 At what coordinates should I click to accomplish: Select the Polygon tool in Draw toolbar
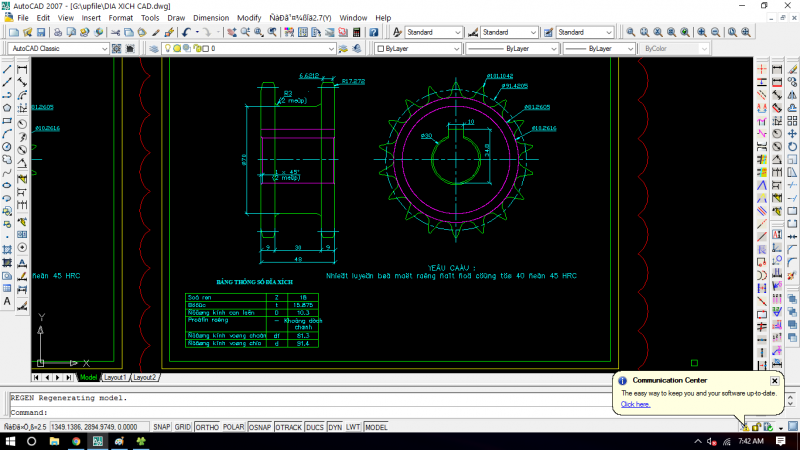pyautogui.click(x=7, y=107)
